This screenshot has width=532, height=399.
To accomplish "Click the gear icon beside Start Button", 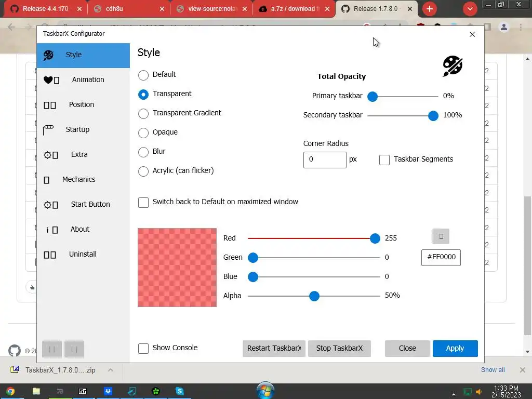I will coord(47,205).
